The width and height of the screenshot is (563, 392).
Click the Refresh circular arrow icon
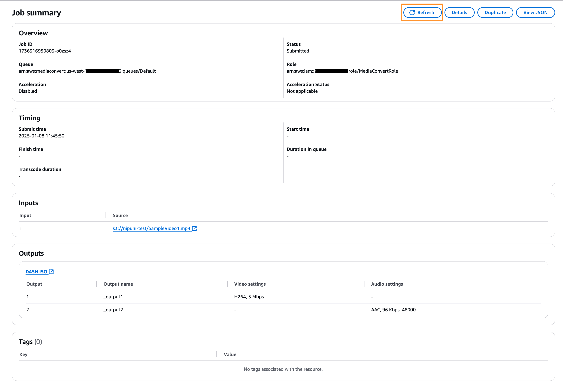412,13
